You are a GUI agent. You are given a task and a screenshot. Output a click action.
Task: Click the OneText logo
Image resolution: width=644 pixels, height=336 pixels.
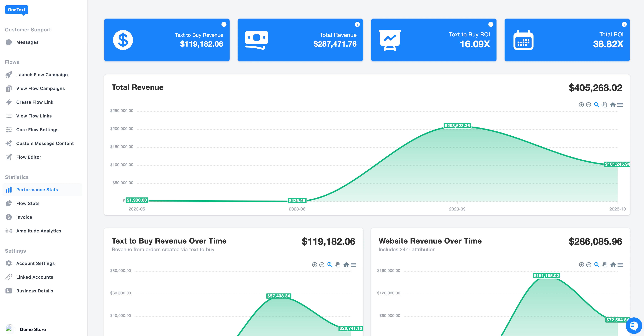coord(16,10)
